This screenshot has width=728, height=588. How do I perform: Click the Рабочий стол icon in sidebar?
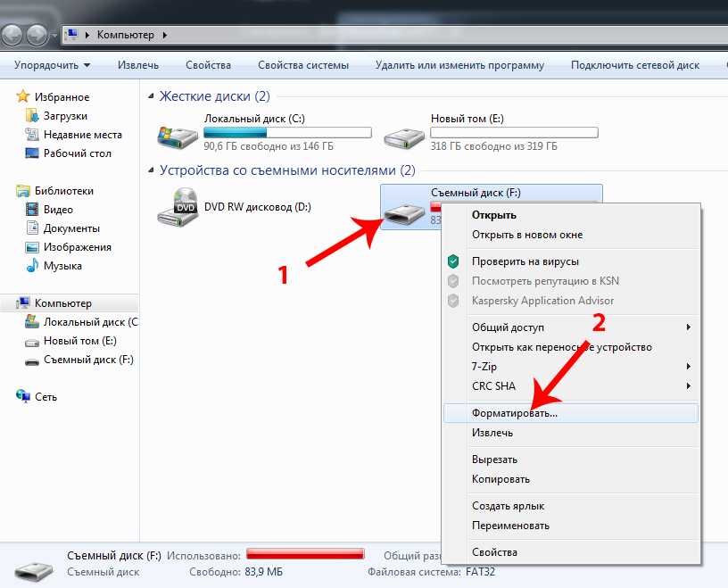pos(32,153)
